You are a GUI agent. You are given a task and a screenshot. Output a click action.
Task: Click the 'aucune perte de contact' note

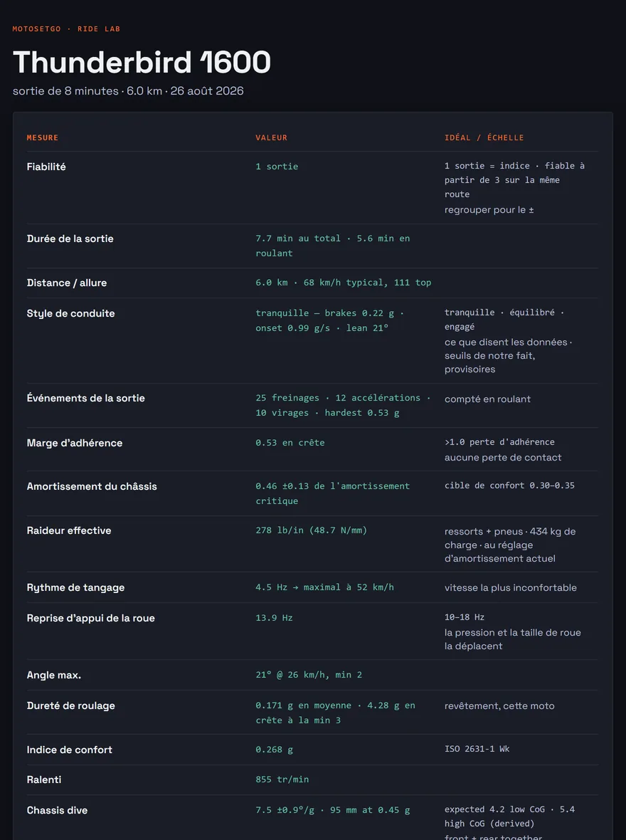(x=503, y=458)
